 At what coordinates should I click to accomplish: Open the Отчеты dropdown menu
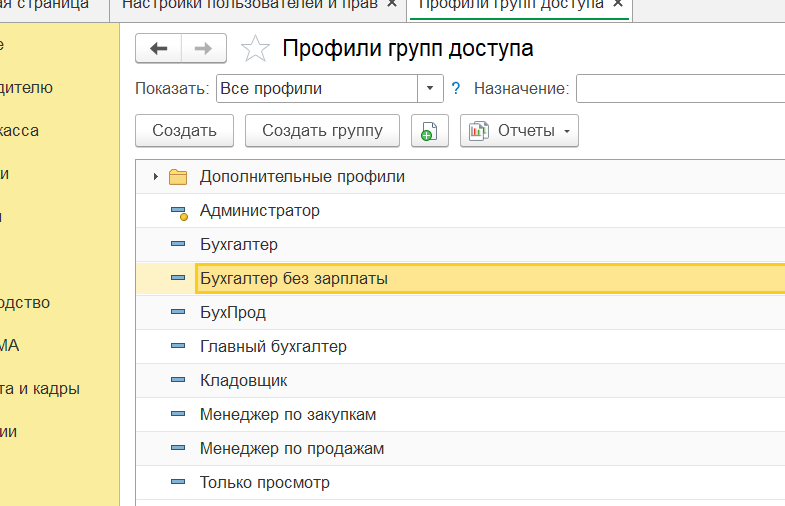pyautogui.click(x=519, y=131)
